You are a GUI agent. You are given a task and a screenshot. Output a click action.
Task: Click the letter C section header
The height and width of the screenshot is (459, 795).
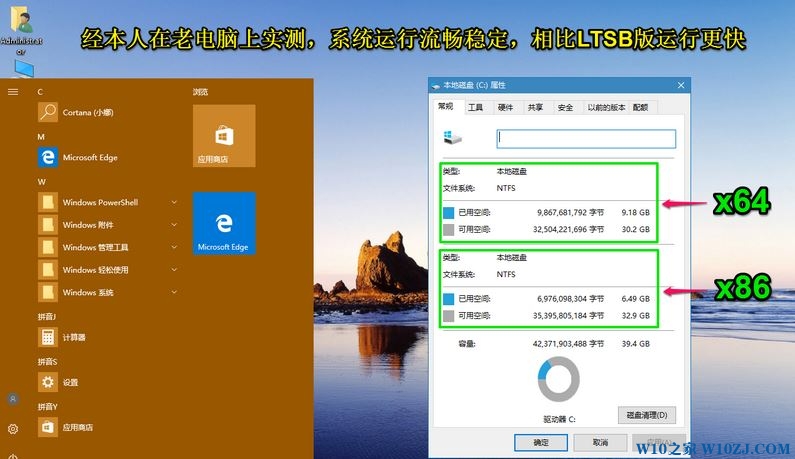click(40, 92)
